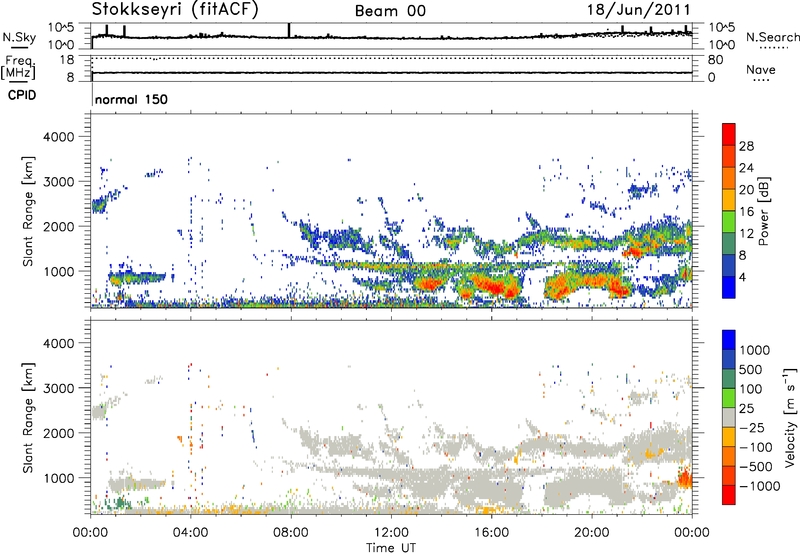Click the gray segment of the Velocity color bar

729,417
